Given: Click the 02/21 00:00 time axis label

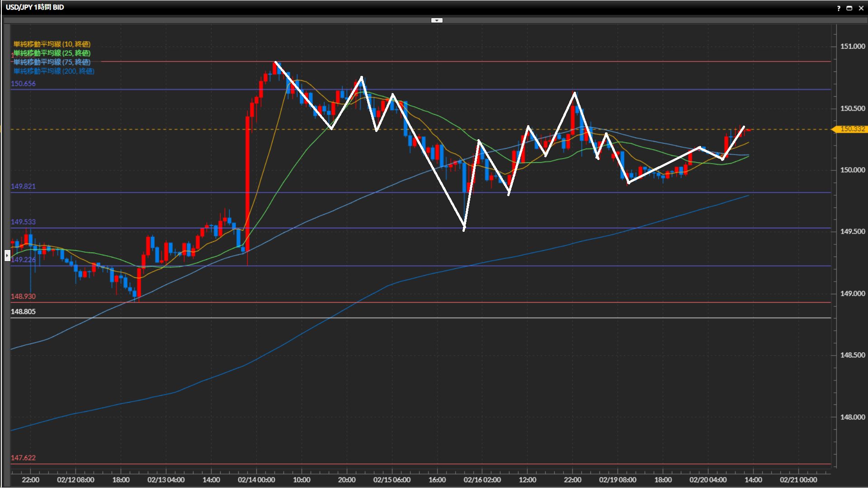Looking at the screenshot, I should coord(798,480).
